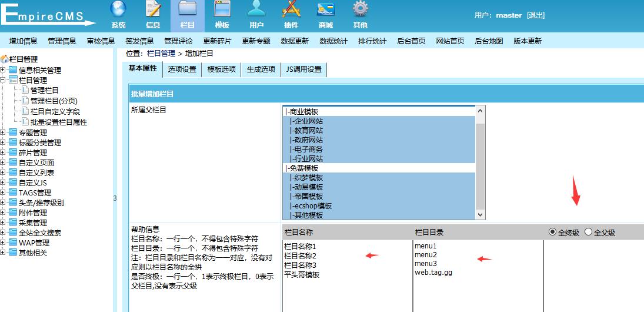Image resolution: width=644 pixels, height=312 pixels.
Task: Open 数据更新 in the shortcut bar
Action: click(x=295, y=41)
